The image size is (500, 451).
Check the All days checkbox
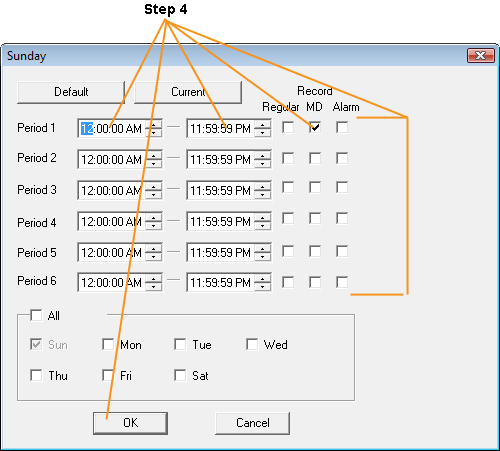pyautogui.click(x=36, y=315)
